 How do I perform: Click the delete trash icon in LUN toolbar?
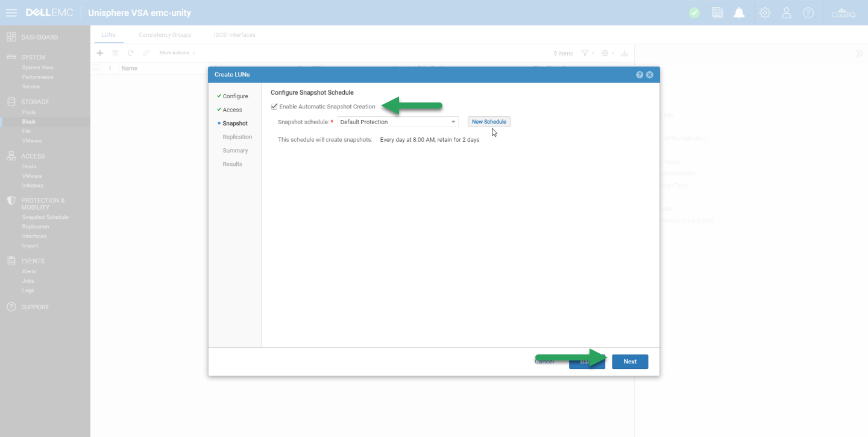click(115, 53)
